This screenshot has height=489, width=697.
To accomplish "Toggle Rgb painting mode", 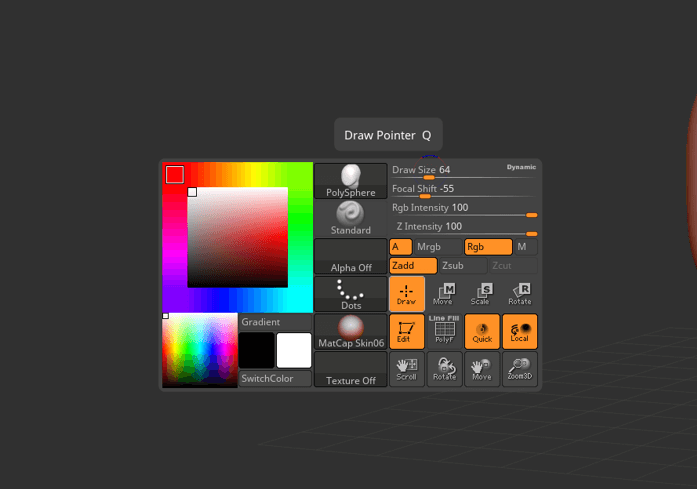I will pos(488,247).
